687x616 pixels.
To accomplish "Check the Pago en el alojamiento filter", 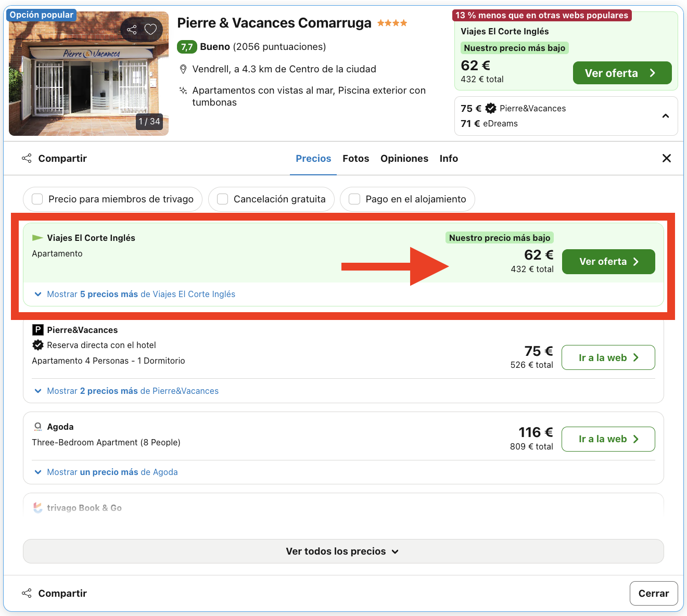I will 354,199.
